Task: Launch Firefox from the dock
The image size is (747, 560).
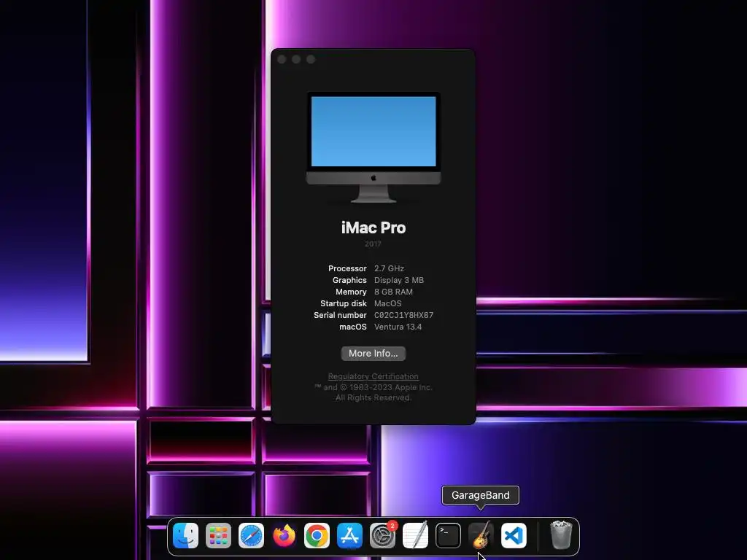Action: [284, 535]
